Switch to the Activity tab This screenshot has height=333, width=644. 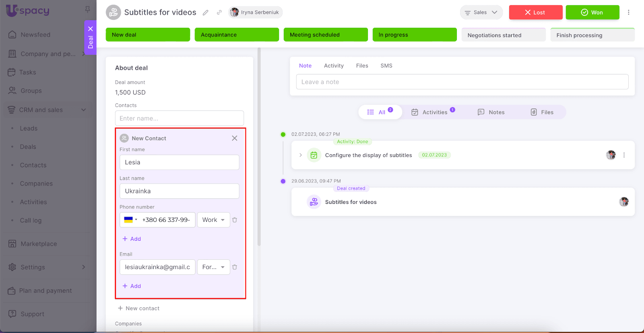click(x=334, y=66)
